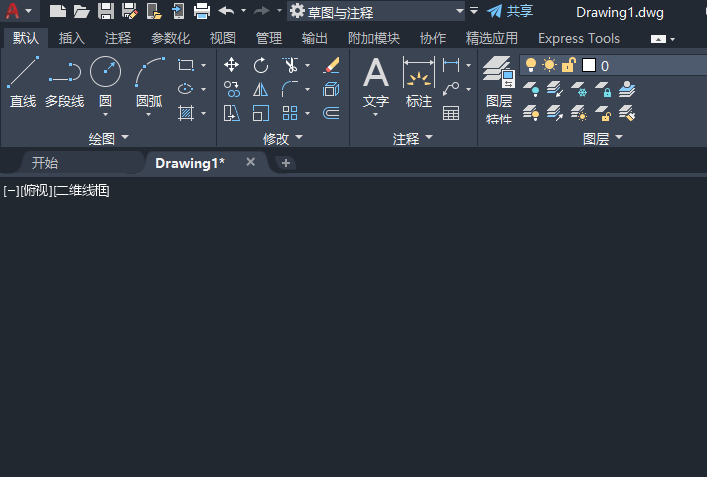Open the Text (文字) options dropdown arrow
The height and width of the screenshot is (477, 707).
coord(375,115)
